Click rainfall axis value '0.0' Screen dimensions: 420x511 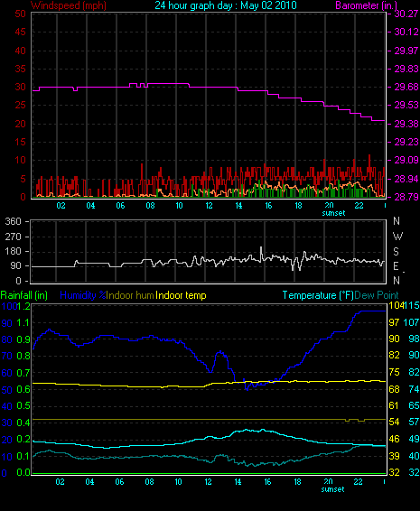[x=23, y=472]
